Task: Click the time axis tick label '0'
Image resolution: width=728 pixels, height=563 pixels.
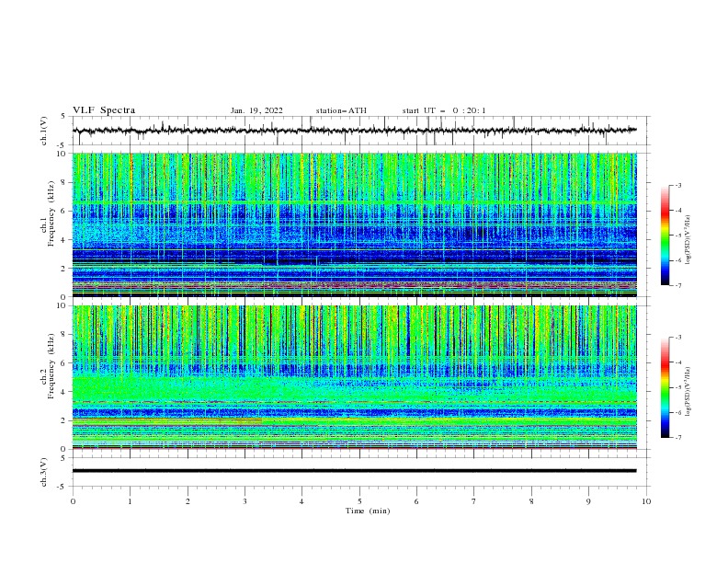Action: (73, 501)
